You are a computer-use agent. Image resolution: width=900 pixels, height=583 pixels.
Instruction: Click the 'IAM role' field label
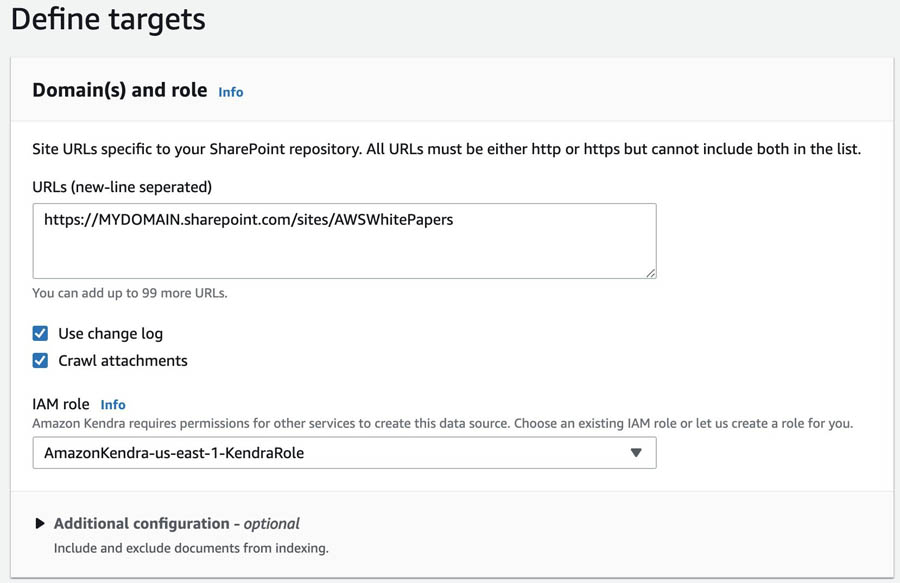point(61,404)
